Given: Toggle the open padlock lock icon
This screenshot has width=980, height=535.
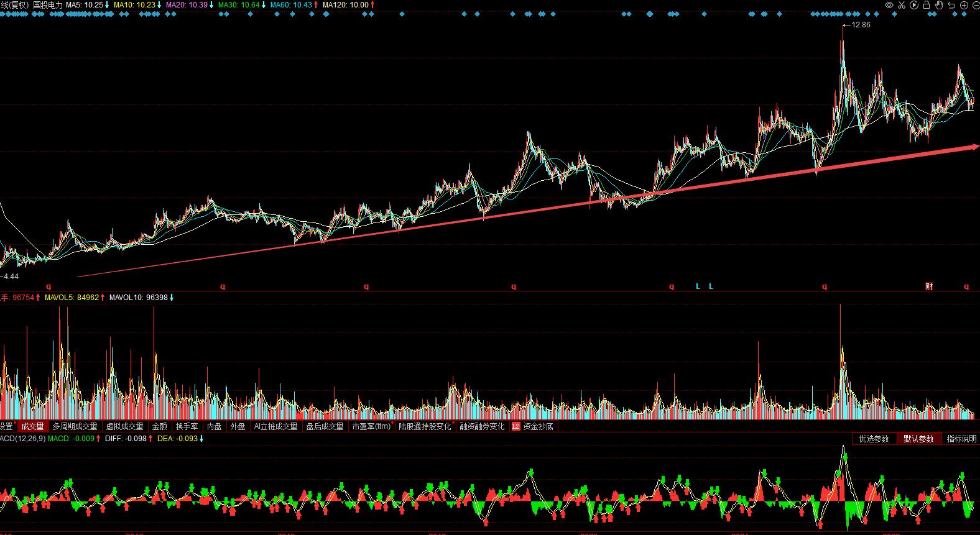Looking at the screenshot, I should pos(927,5).
